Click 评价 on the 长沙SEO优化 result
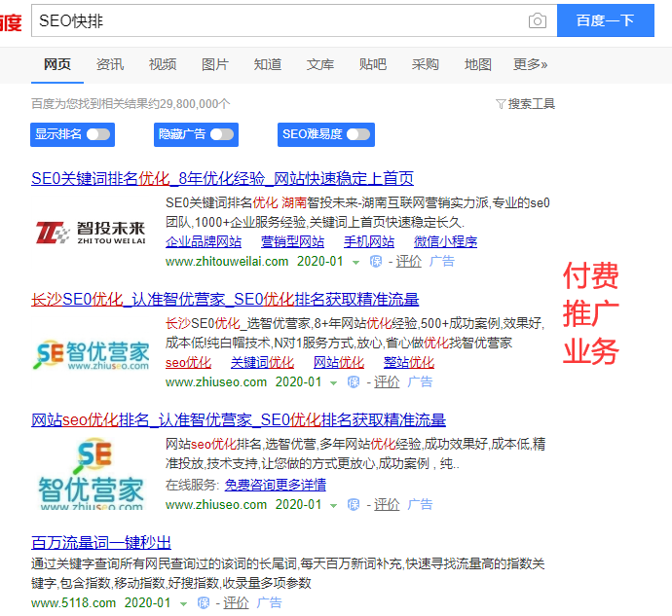 (x=387, y=381)
